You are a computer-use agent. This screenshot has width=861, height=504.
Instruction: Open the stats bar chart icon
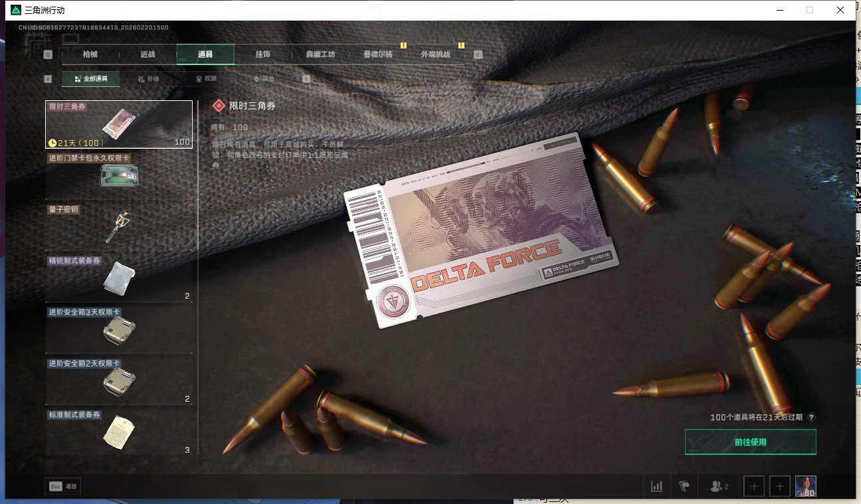(x=656, y=486)
